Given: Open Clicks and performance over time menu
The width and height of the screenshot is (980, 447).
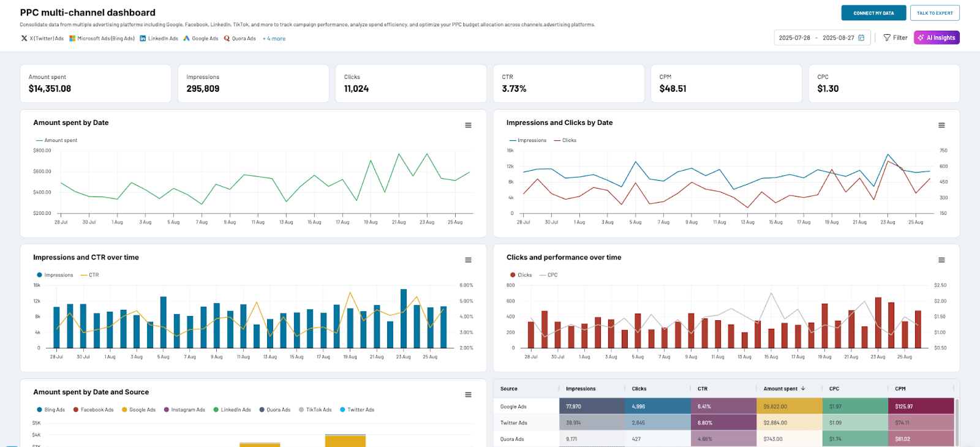Looking at the screenshot, I should point(941,260).
